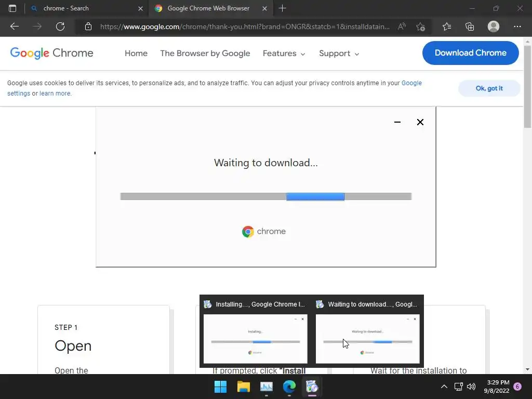Viewport: 532px width, 399px height.
Task: Open the Collections icon in the Edge toolbar
Action: click(x=470, y=26)
